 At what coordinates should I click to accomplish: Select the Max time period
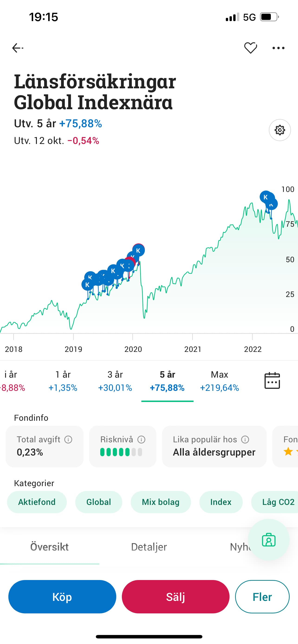click(219, 381)
